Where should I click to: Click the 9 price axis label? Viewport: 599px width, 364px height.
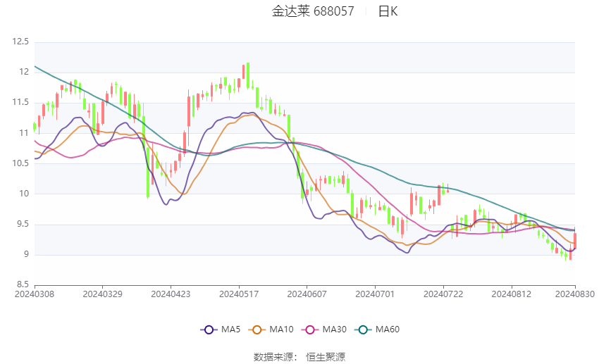click(x=26, y=254)
